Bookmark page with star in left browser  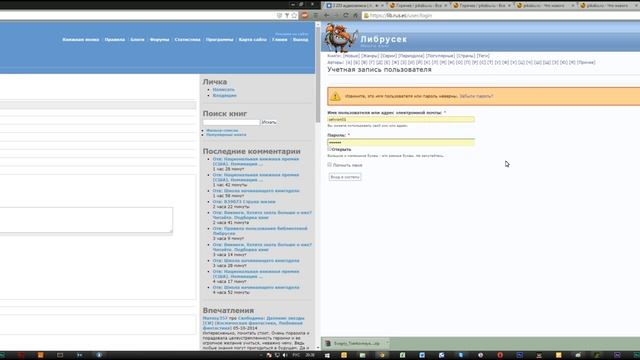point(294,15)
